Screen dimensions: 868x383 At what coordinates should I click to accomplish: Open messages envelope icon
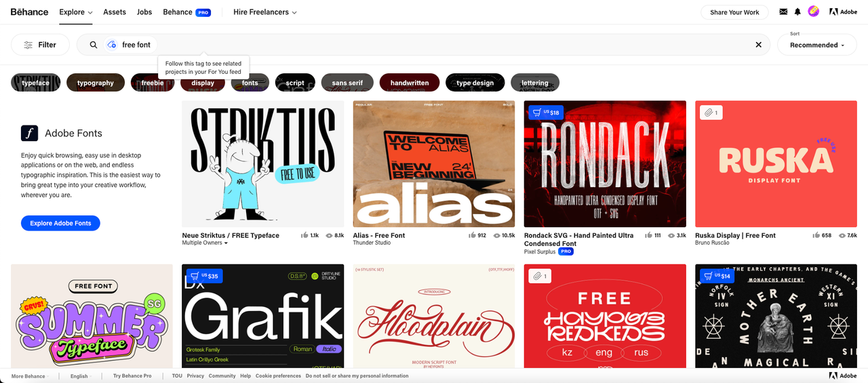[784, 12]
